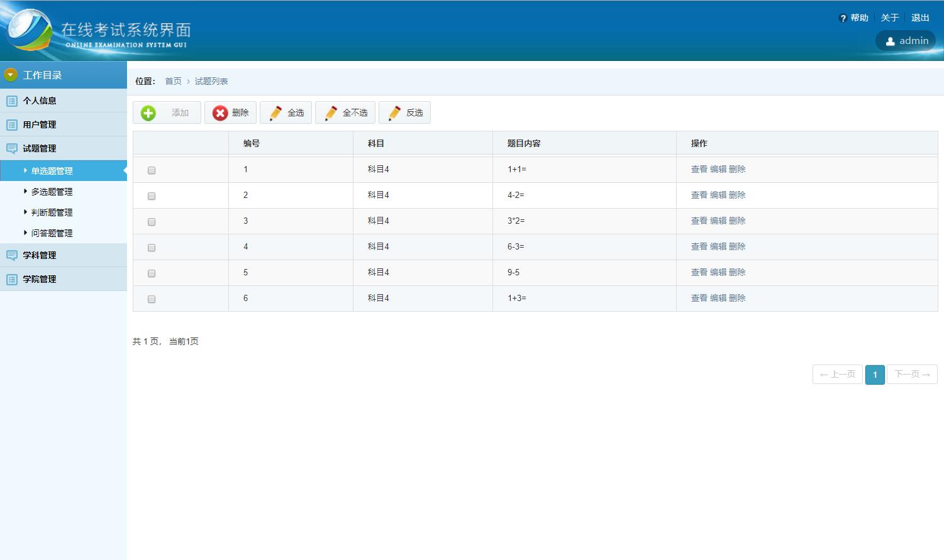Click the admin user avatar icon
This screenshot has width=944, height=560.
pyautogui.click(x=890, y=41)
